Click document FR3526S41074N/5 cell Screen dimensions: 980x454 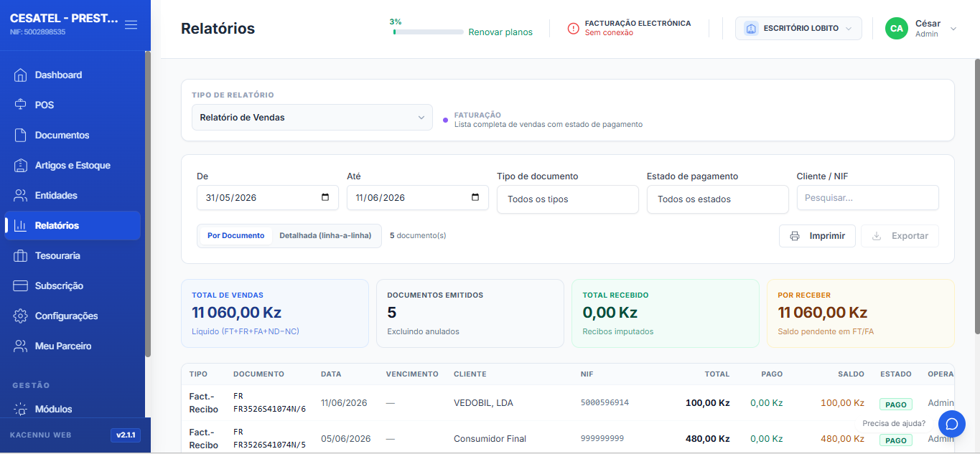click(269, 438)
